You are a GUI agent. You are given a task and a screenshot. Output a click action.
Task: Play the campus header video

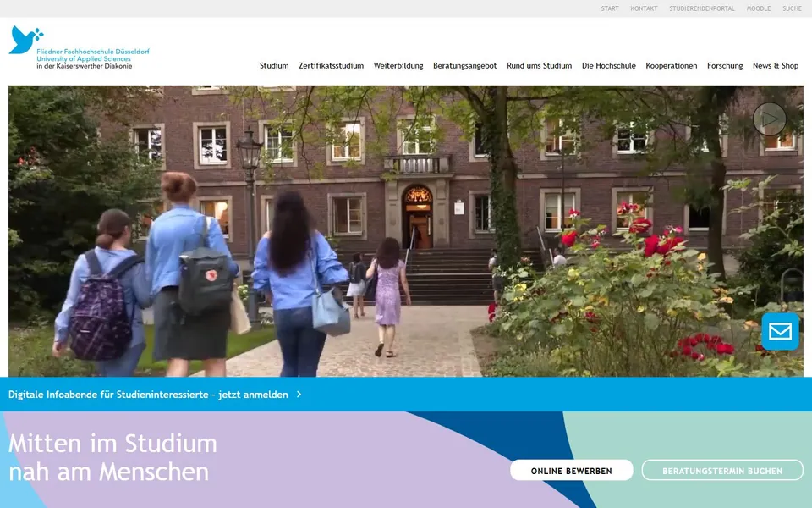coord(770,119)
